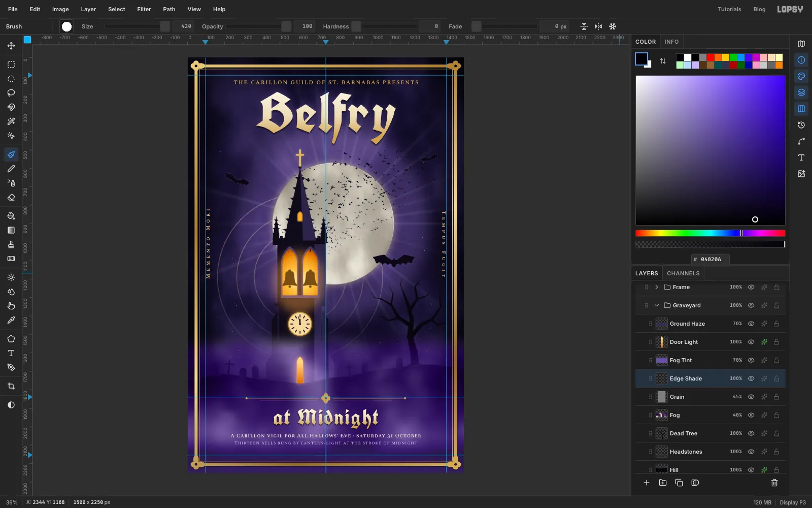The image size is (812, 508).
Task: Add a new layer with plus icon
Action: [647, 483]
